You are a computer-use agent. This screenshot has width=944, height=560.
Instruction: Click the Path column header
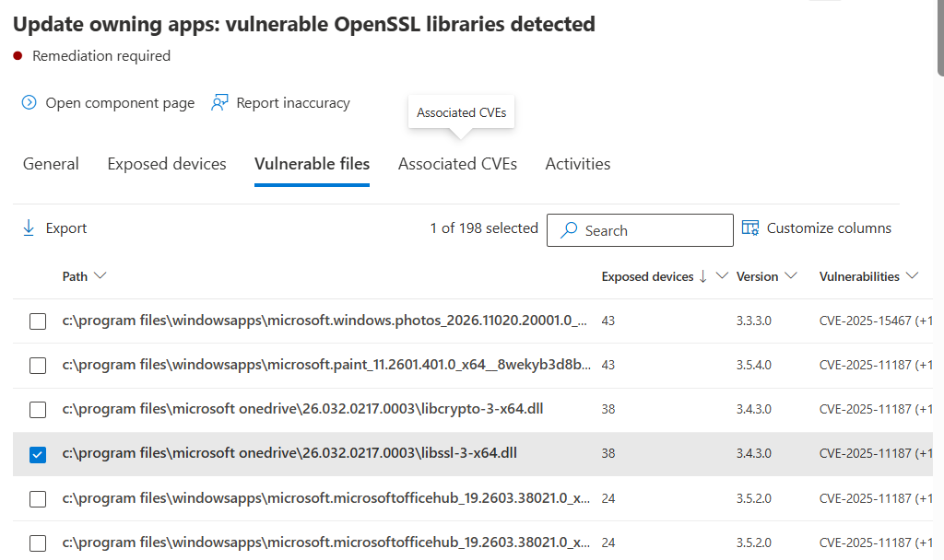coord(75,276)
